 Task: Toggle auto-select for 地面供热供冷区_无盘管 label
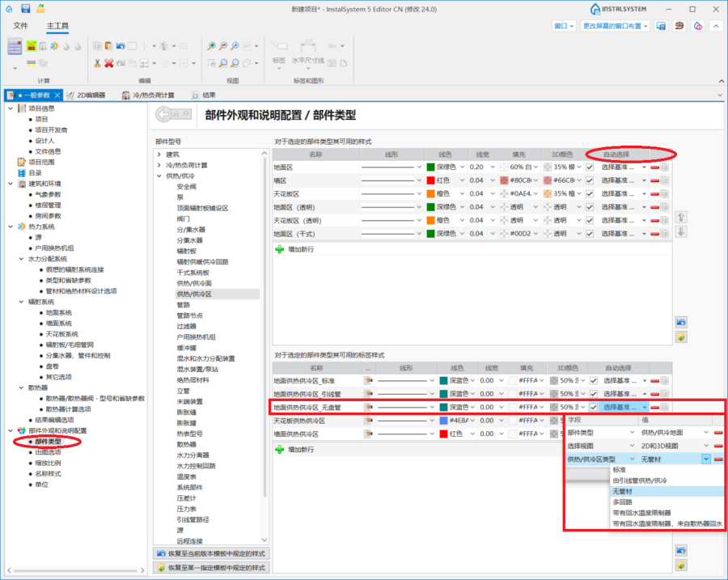tap(594, 407)
